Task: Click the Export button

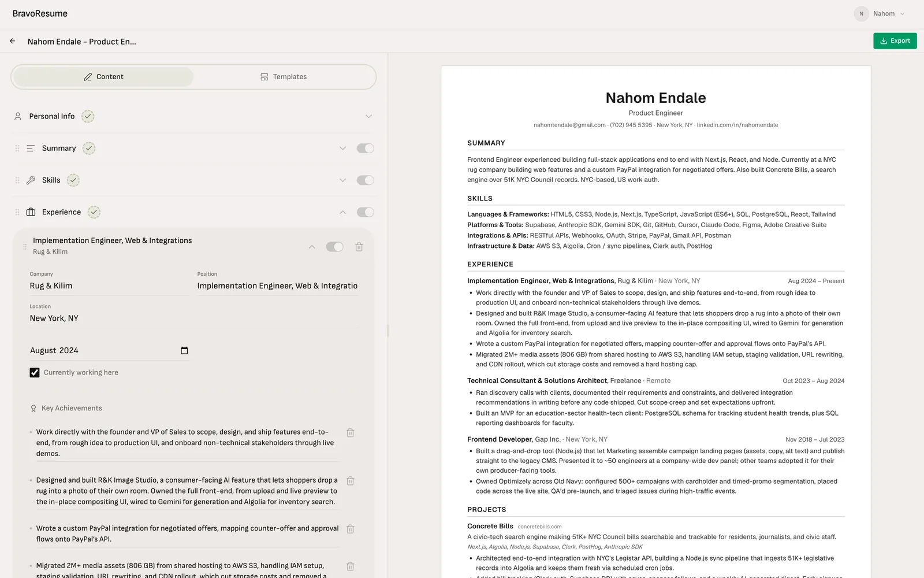Action: pyautogui.click(x=895, y=41)
